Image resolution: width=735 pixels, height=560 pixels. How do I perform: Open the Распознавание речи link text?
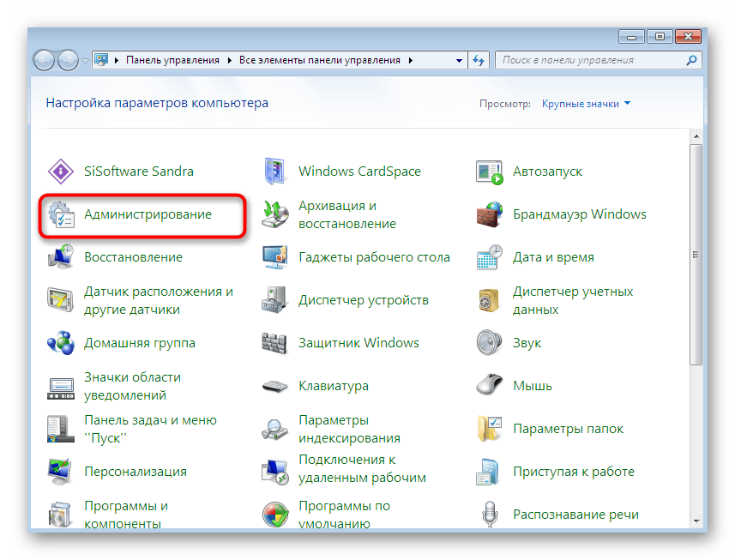(x=575, y=515)
